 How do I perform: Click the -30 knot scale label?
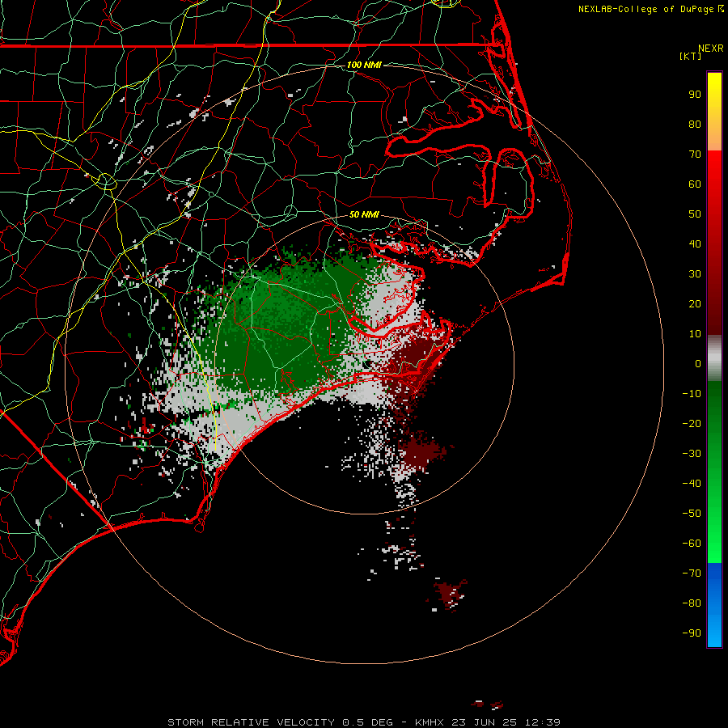692,454
